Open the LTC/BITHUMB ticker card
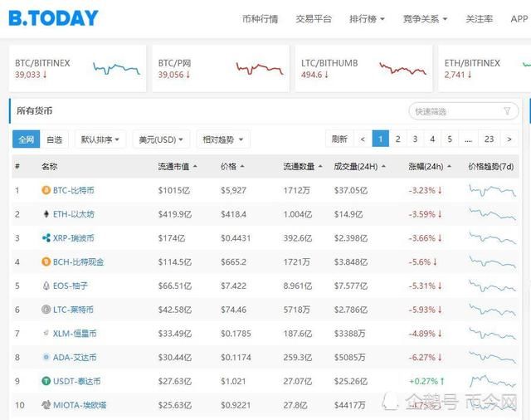Viewport: 531px width, 420px height. pos(364,68)
